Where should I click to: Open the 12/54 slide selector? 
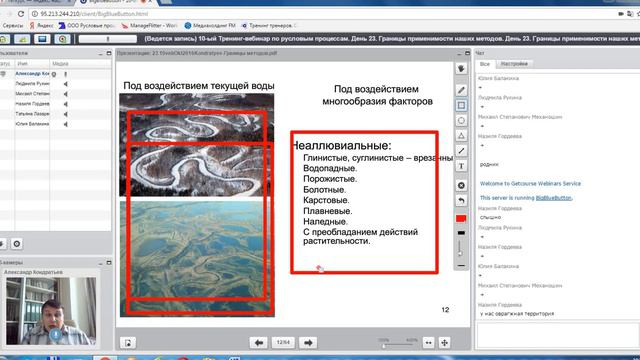click(283, 342)
